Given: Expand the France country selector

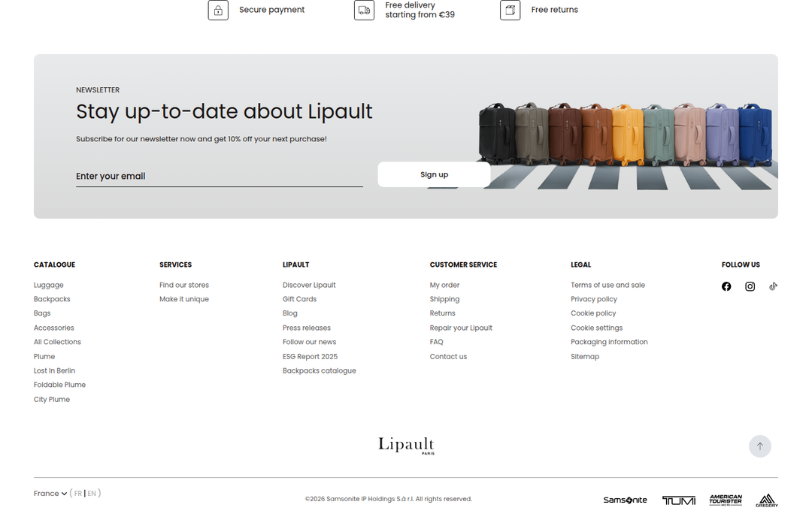Looking at the screenshot, I should (50, 493).
